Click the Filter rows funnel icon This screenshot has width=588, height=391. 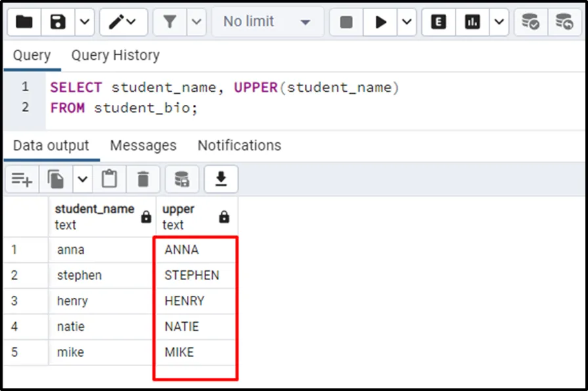tap(170, 22)
